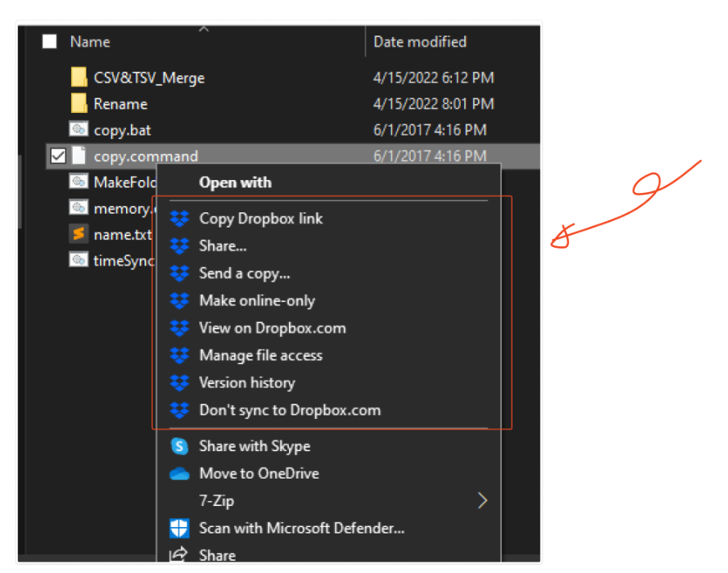Click the Microsoft Defender shield icon
Screen dimensions: 728x573
click(179, 529)
